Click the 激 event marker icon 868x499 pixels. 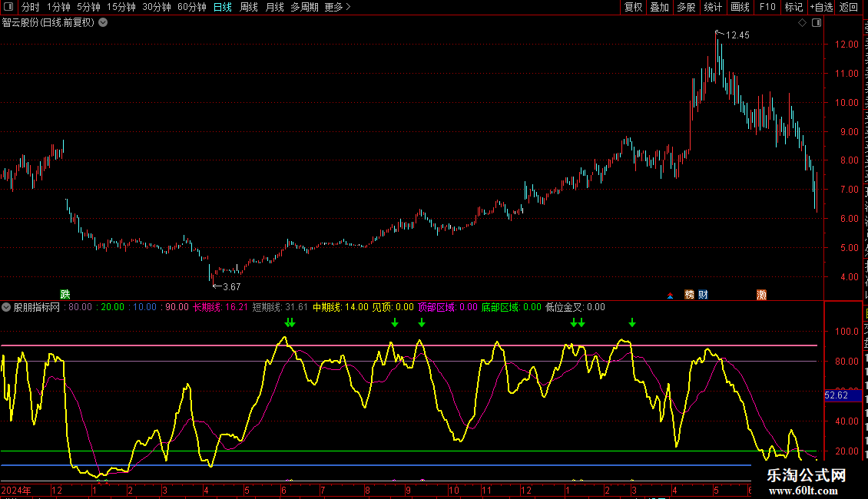762,294
